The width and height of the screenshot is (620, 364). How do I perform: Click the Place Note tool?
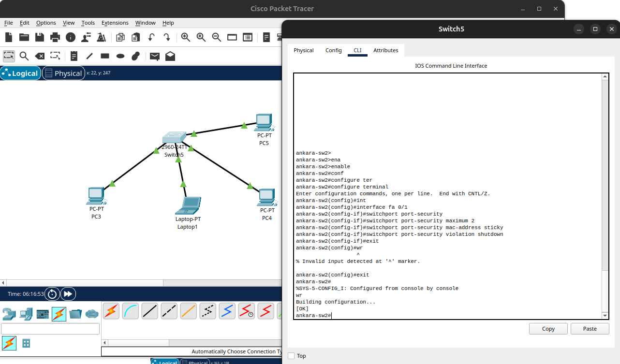pyautogui.click(x=74, y=56)
